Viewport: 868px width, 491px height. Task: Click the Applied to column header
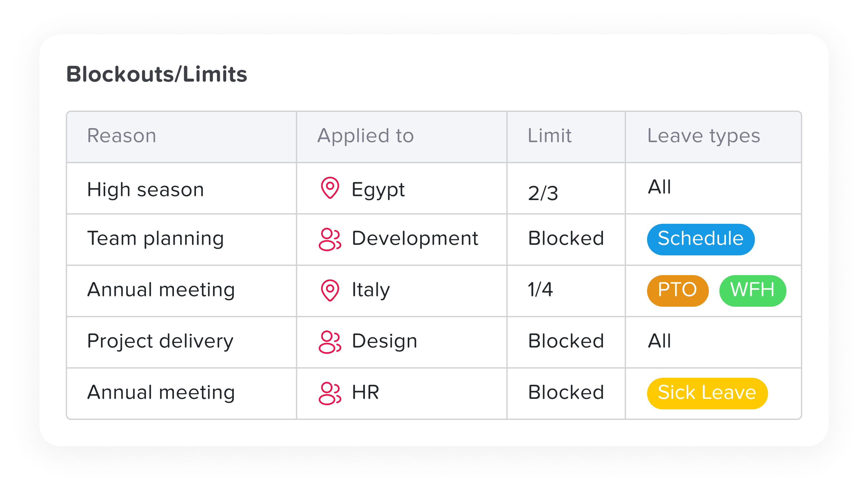366,136
